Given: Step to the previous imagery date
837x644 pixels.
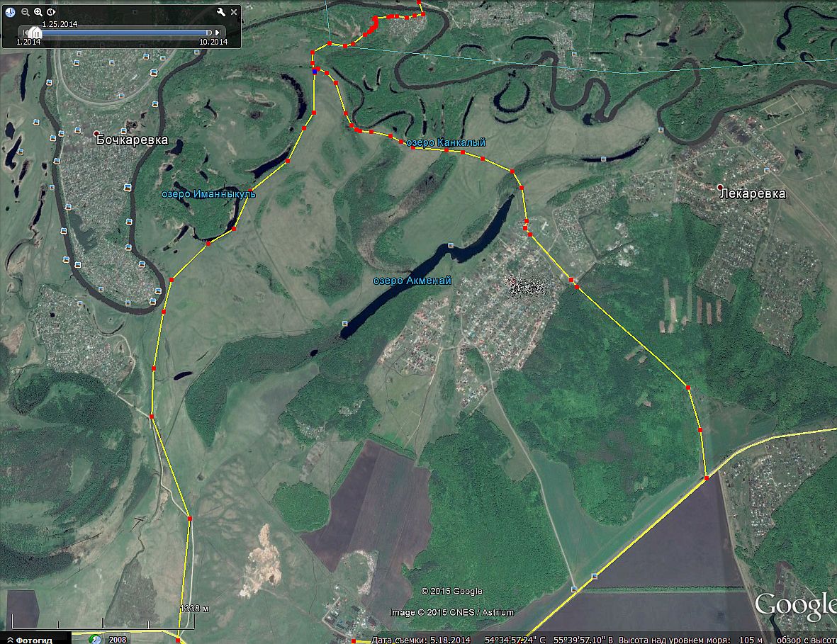Looking at the screenshot, I should pyautogui.click(x=25, y=33).
